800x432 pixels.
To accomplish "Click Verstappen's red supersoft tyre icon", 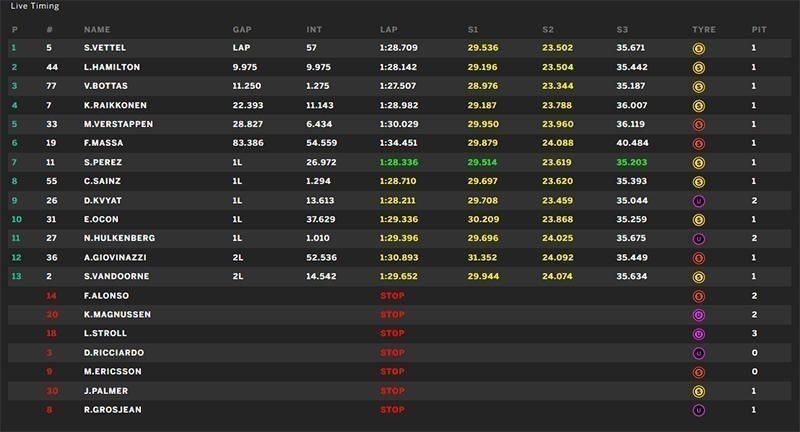I will pyautogui.click(x=698, y=125).
